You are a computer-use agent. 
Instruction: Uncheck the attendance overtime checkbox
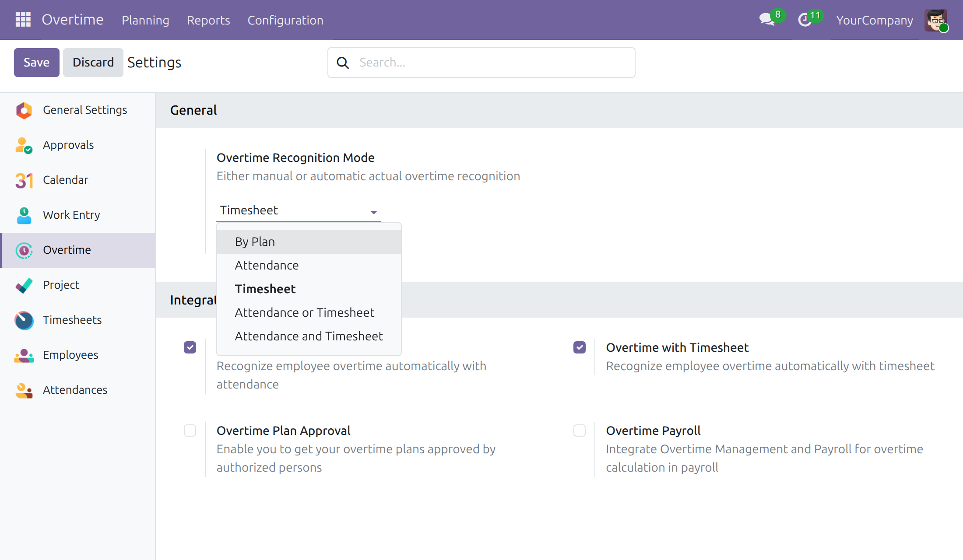[190, 347]
